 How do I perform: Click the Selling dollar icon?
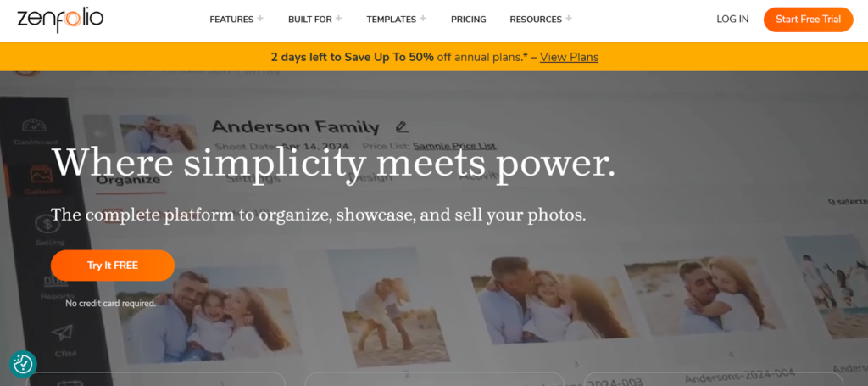pos(48,224)
